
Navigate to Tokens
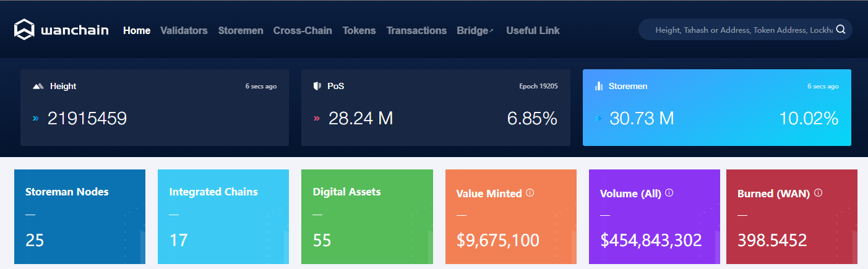coord(359,30)
